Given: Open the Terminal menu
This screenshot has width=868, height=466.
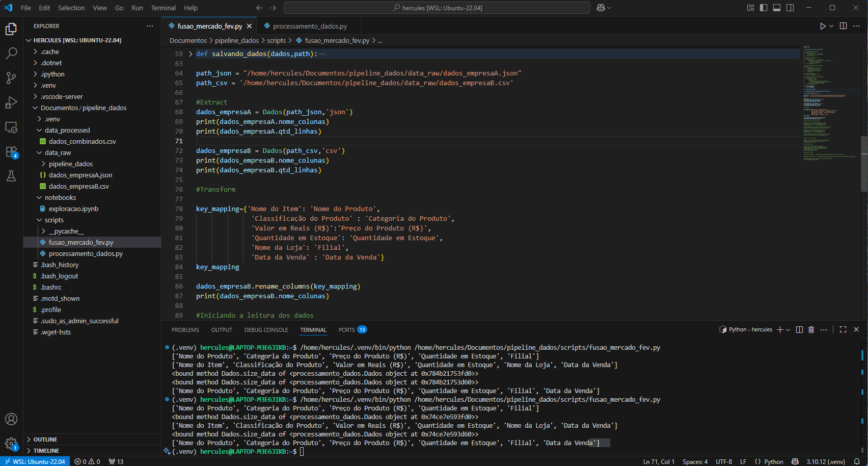Looking at the screenshot, I should coord(163,8).
